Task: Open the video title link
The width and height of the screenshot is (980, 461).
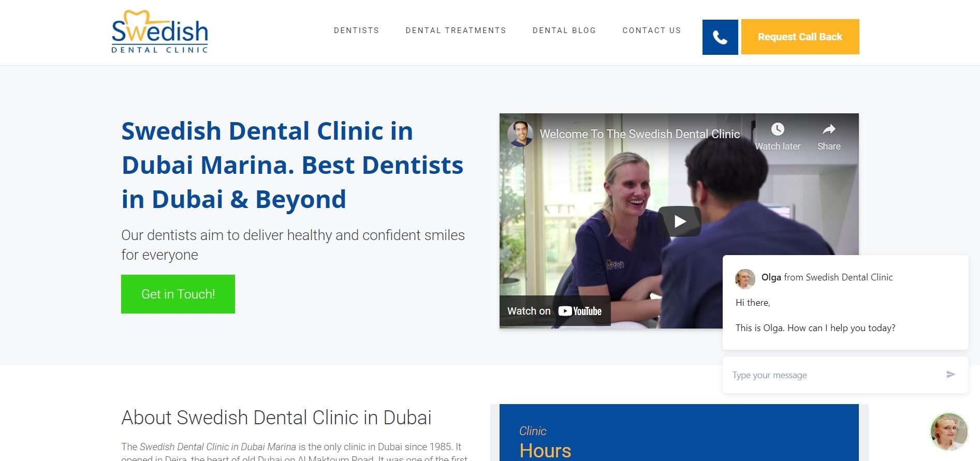Action: pyautogui.click(x=640, y=134)
